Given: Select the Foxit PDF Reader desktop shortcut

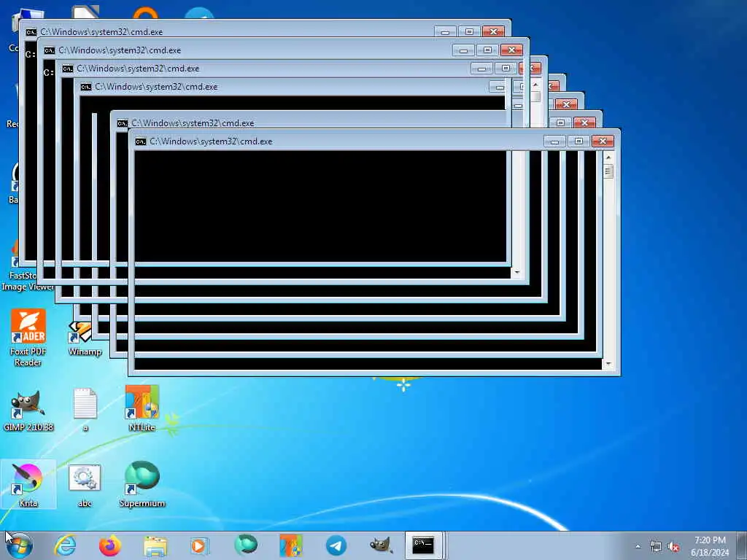Looking at the screenshot, I should point(28,337).
